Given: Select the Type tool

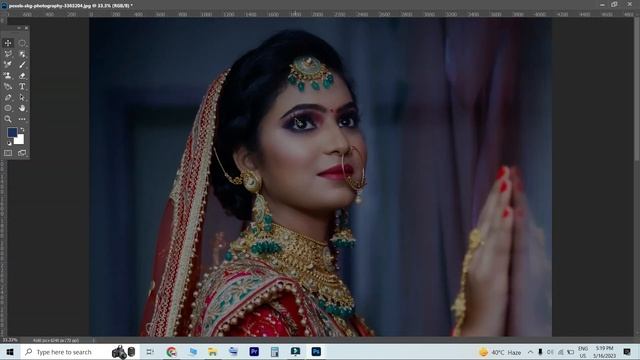Looking at the screenshot, I should (22, 87).
